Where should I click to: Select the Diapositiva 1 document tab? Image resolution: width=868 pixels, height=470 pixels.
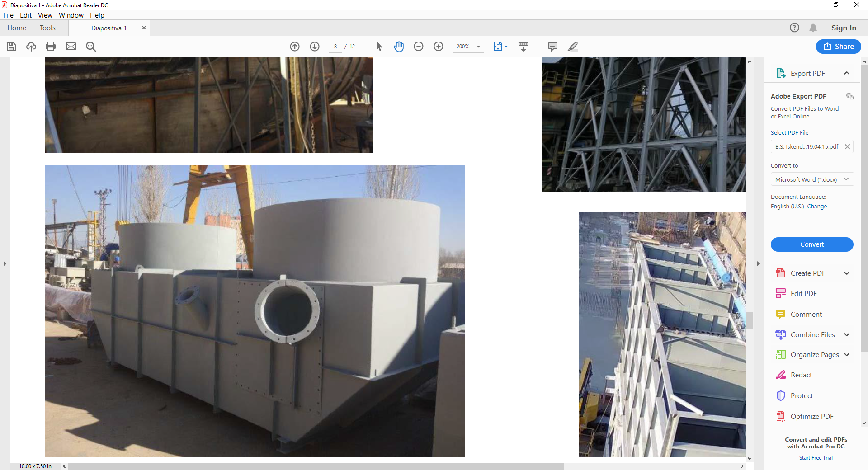pos(108,28)
